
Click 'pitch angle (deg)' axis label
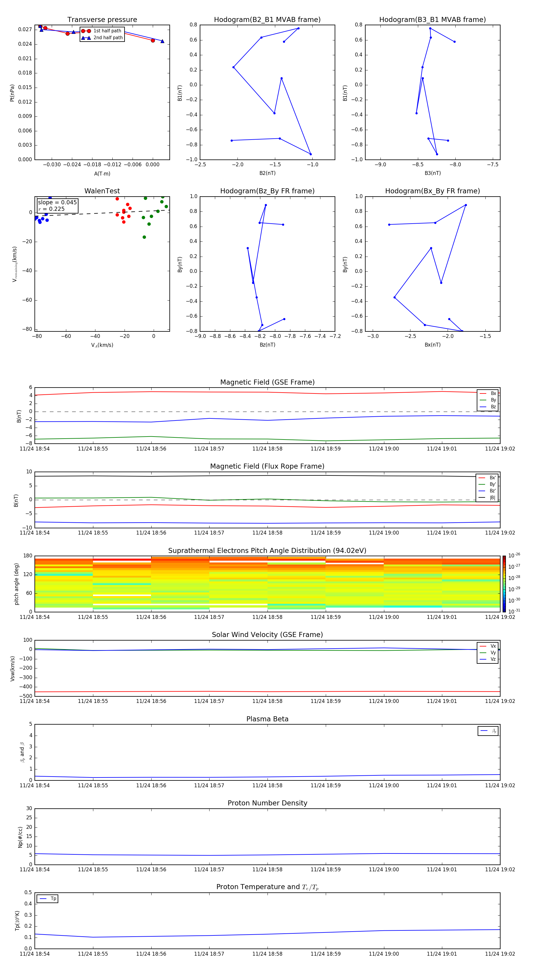[x=16, y=584]
